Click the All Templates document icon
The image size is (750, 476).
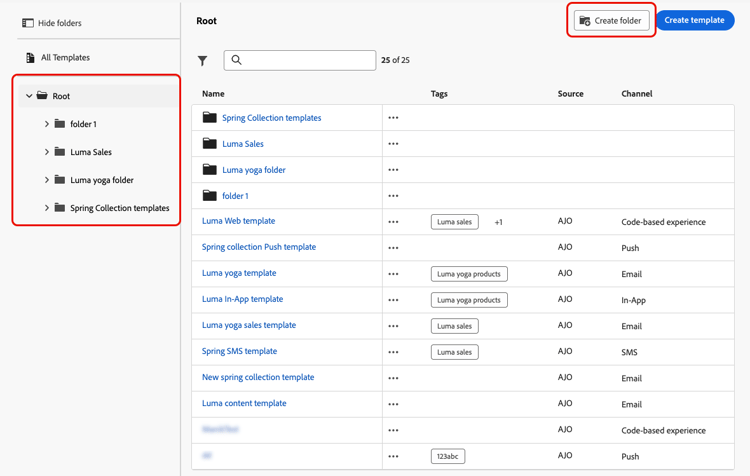click(x=30, y=58)
